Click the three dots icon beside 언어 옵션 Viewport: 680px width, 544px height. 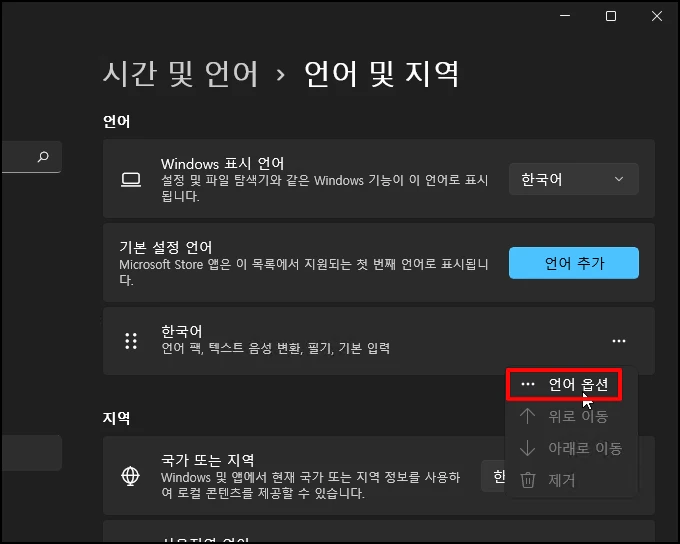(528, 384)
